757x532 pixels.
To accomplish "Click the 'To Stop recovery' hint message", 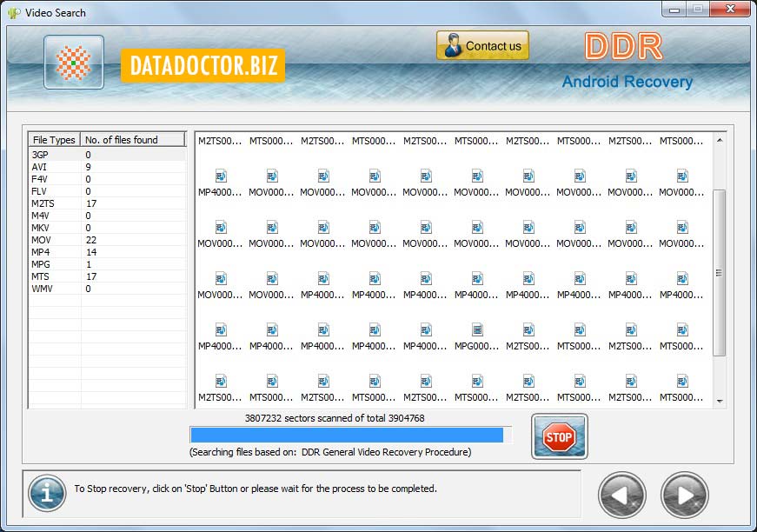I will 256,489.
